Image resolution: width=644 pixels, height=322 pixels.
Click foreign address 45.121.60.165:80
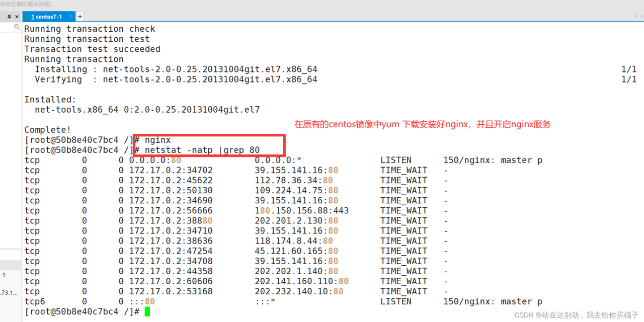[296, 251]
